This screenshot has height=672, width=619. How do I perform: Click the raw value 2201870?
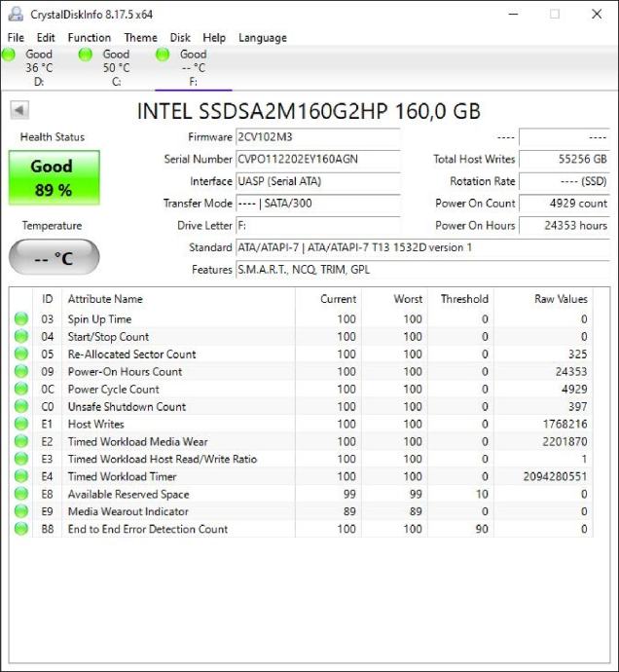point(564,441)
